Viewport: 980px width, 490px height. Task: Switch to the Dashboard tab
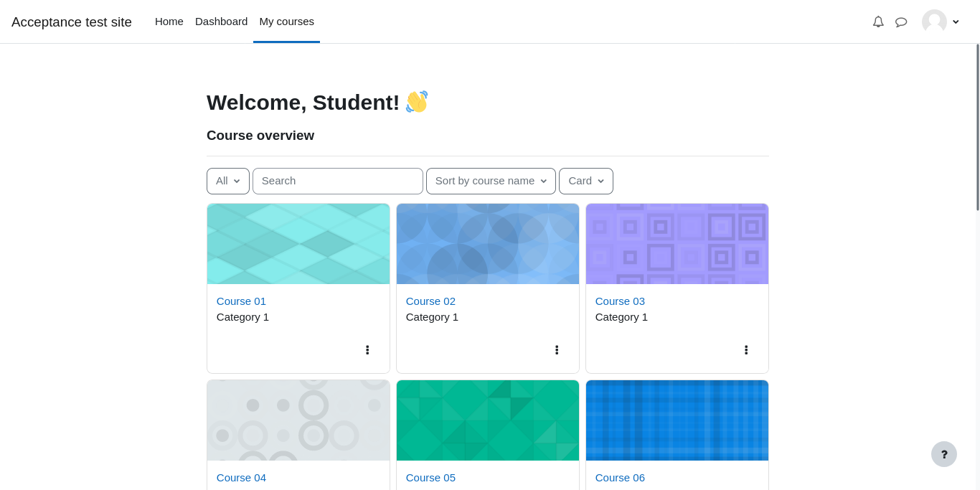[x=221, y=22]
